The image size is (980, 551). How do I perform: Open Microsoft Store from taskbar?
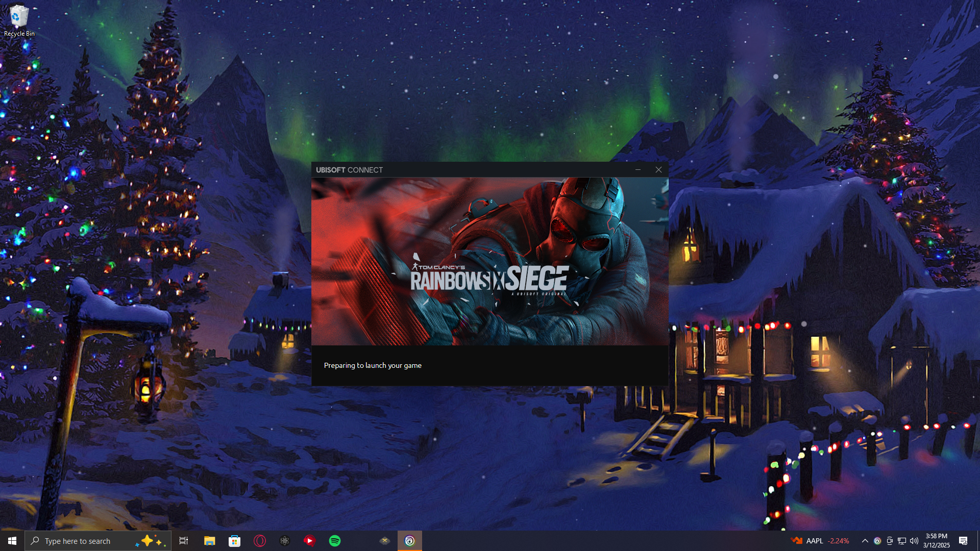(x=234, y=541)
